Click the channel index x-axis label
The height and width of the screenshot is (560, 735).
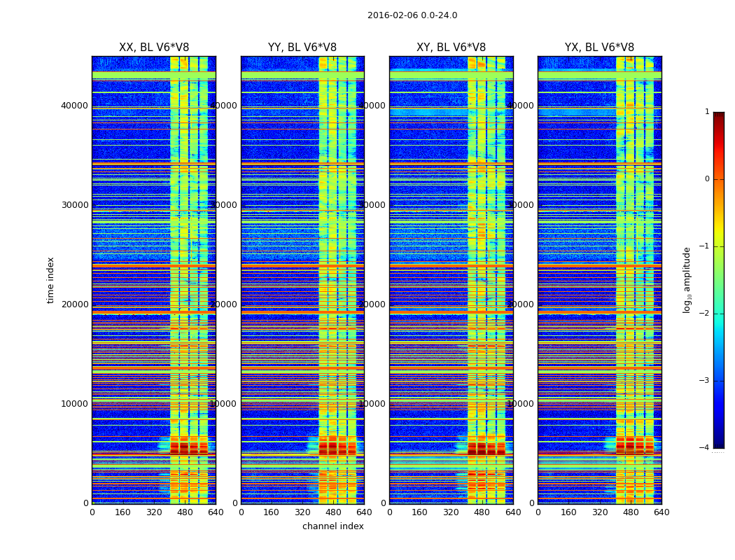[332, 526]
